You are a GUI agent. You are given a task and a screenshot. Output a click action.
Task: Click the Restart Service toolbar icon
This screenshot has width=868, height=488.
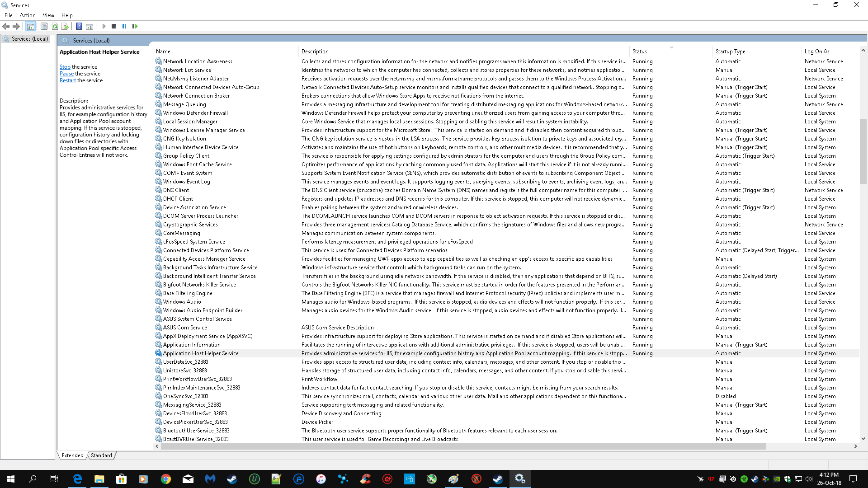pos(135,26)
